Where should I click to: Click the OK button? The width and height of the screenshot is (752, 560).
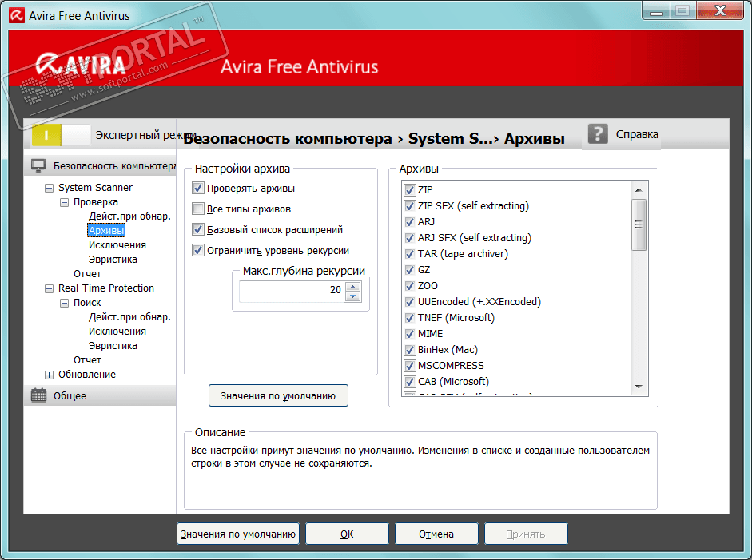tap(347, 534)
